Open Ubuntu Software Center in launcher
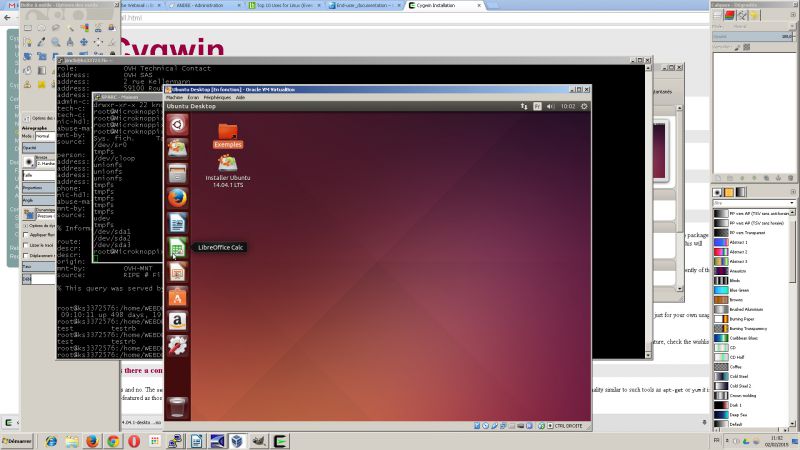800x450 pixels. pos(178,297)
